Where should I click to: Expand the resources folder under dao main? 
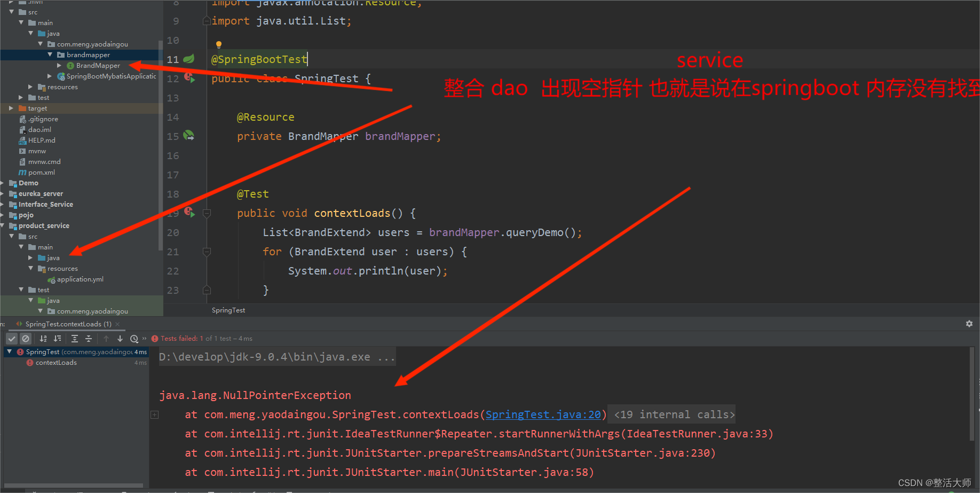pos(30,87)
